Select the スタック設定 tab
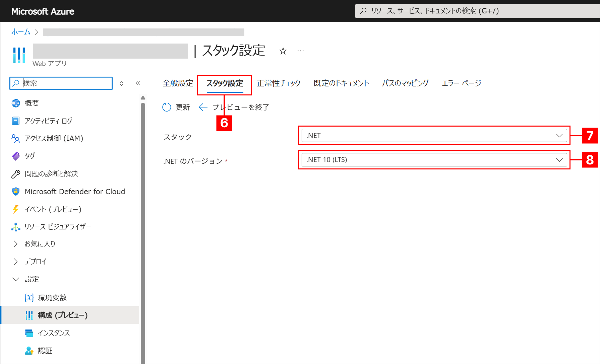600x364 pixels. point(225,83)
